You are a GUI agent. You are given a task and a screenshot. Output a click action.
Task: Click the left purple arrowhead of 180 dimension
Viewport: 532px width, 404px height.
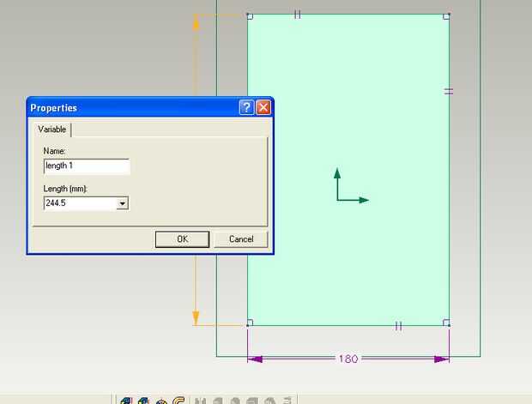255,359
